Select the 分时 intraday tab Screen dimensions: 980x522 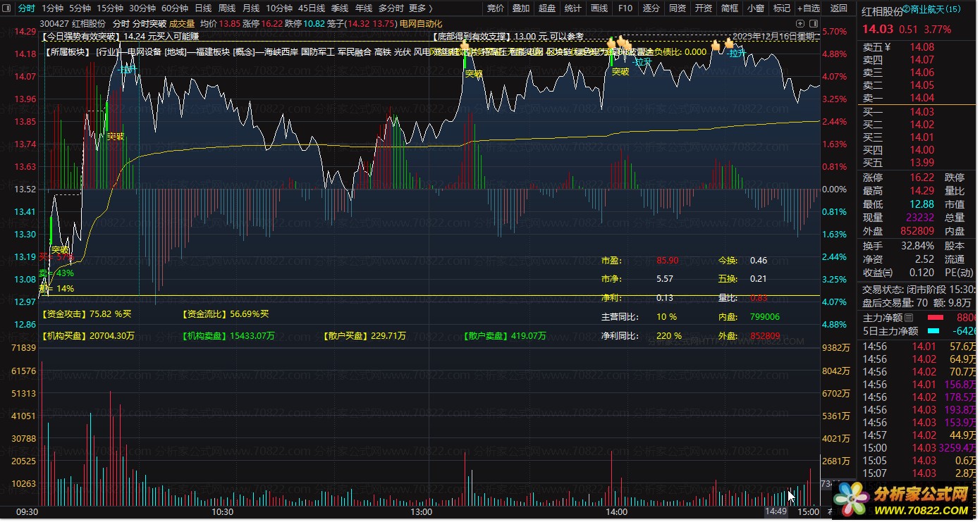click(26, 8)
